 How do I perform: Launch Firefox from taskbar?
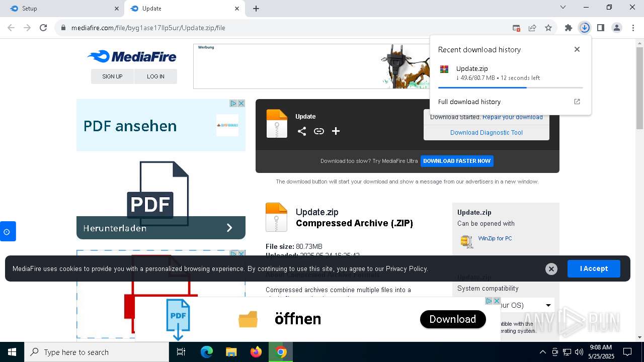coord(256,352)
